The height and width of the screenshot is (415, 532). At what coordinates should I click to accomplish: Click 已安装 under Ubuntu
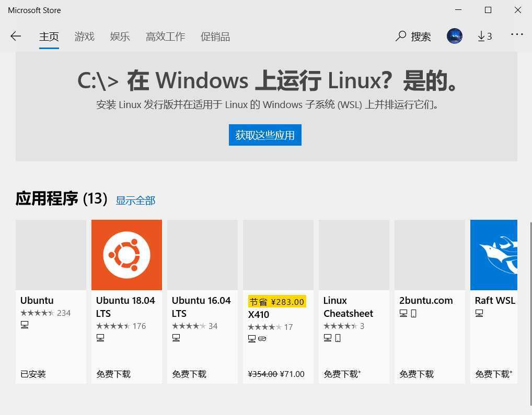[33, 374]
